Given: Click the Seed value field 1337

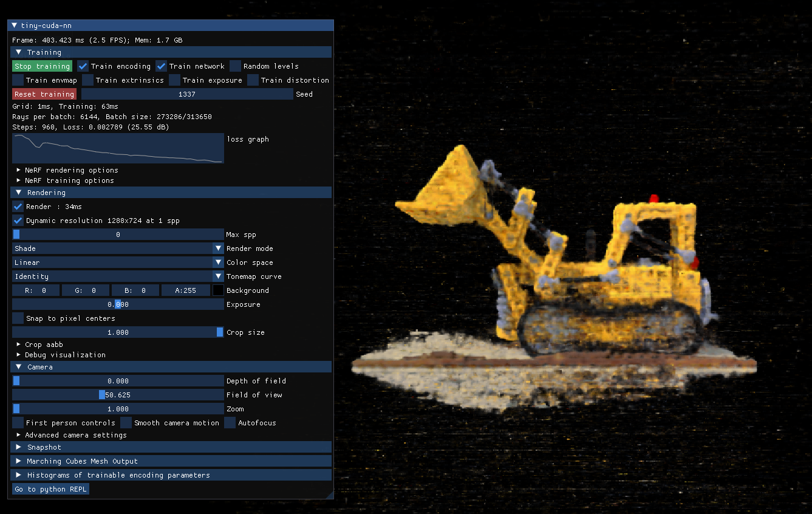Looking at the screenshot, I should pyautogui.click(x=187, y=94).
